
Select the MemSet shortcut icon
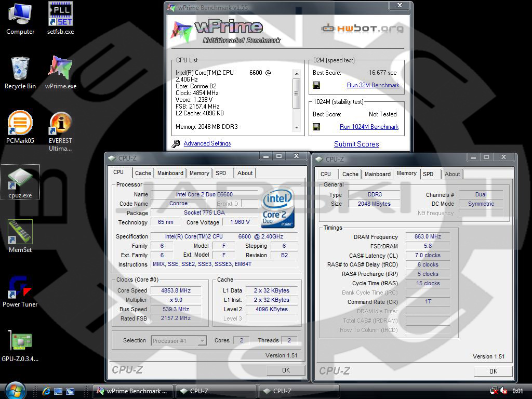click(20, 236)
